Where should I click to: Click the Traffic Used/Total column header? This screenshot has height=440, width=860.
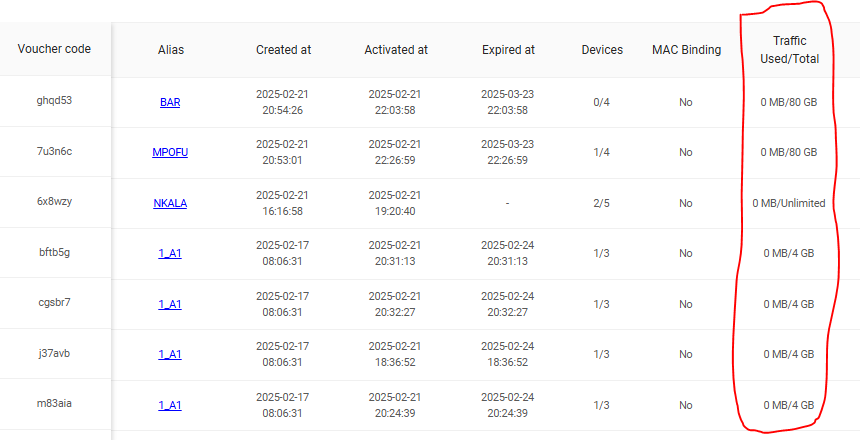coord(790,50)
